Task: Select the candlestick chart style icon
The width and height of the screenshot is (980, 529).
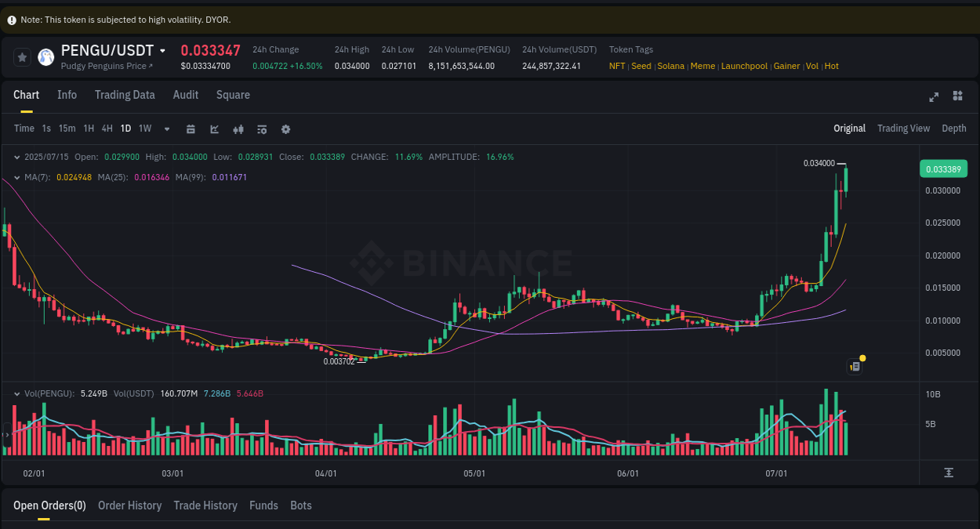Action: pos(238,129)
